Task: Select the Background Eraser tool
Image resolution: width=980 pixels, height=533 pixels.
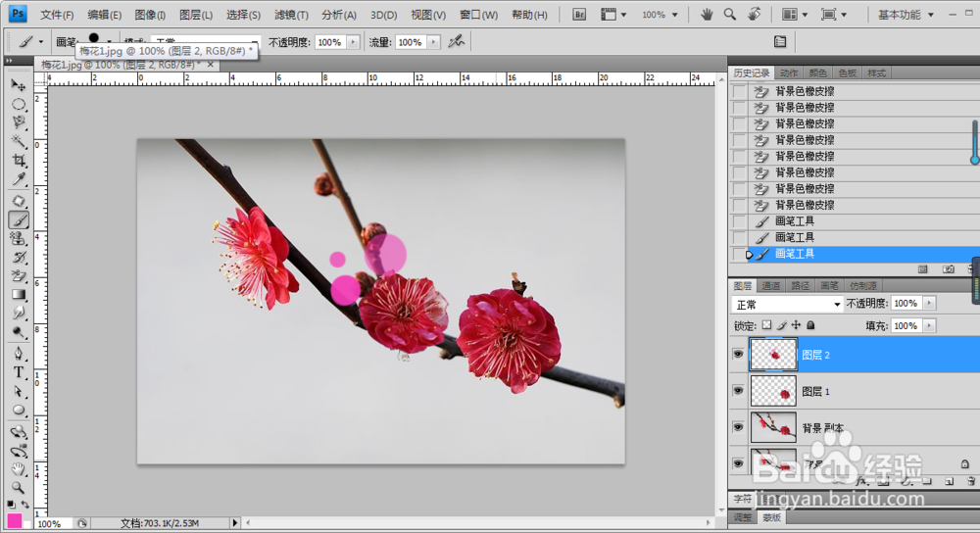Action: 19,276
